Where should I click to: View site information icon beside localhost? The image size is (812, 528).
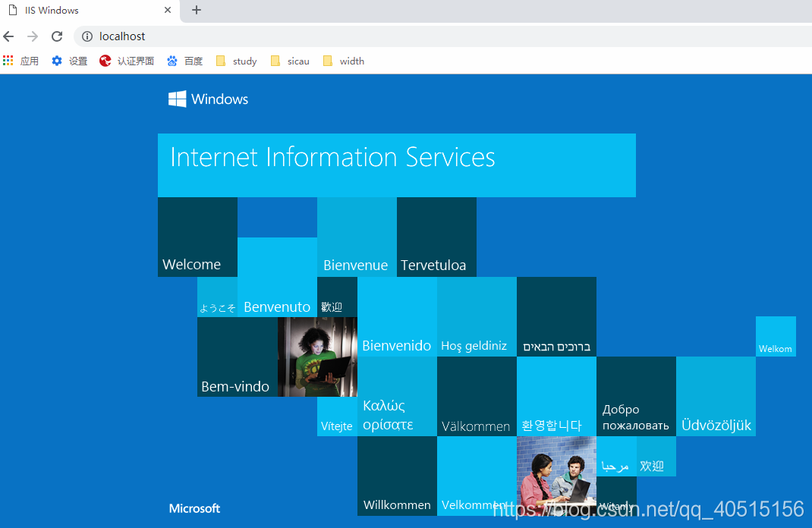[87, 36]
